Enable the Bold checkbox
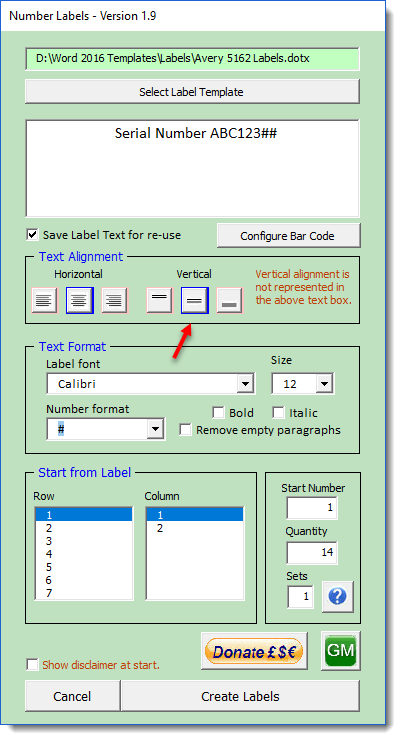This screenshot has width=401, height=740. [218, 412]
